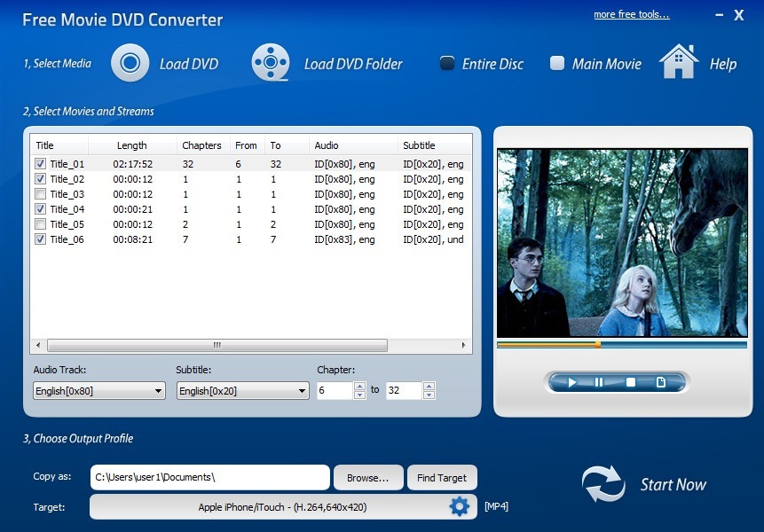Click the Load DVD Folder label
Image resolution: width=764 pixels, height=532 pixels.
(353, 64)
